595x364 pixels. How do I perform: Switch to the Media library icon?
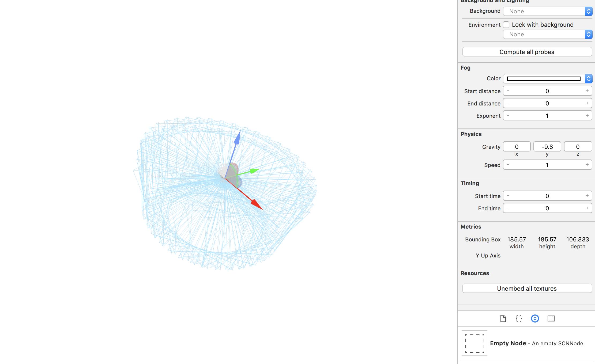point(551,318)
